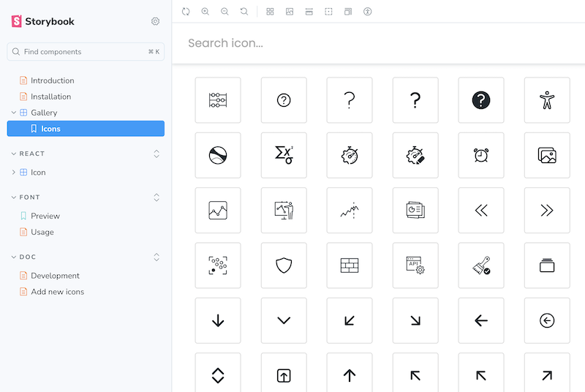Click expand-all arrows beside DOC
Image resolution: width=585 pixels, height=392 pixels.
click(x=156, y=257)
